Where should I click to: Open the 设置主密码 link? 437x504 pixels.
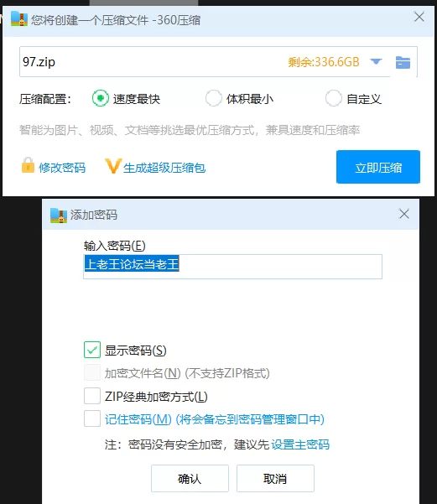click(x=300, y=444)
